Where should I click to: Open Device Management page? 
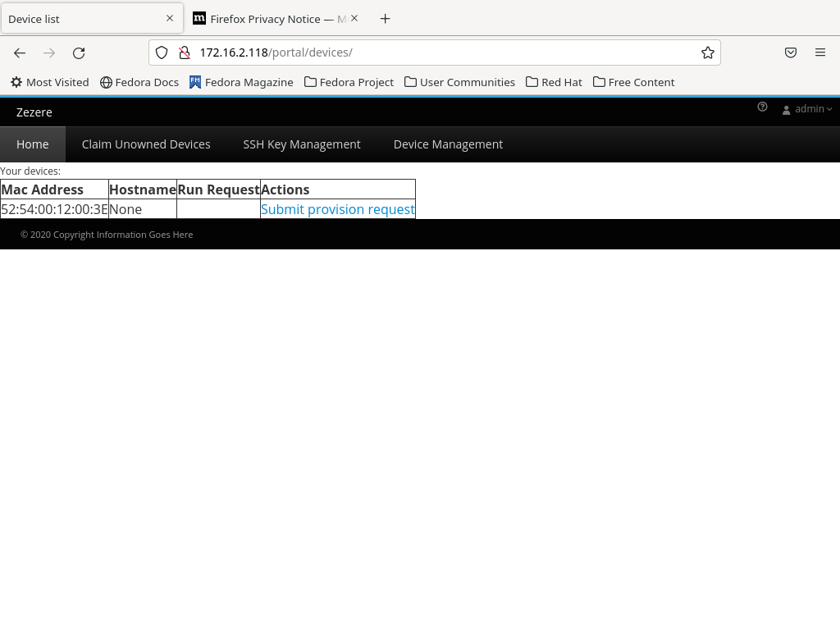tap(448, 144)
